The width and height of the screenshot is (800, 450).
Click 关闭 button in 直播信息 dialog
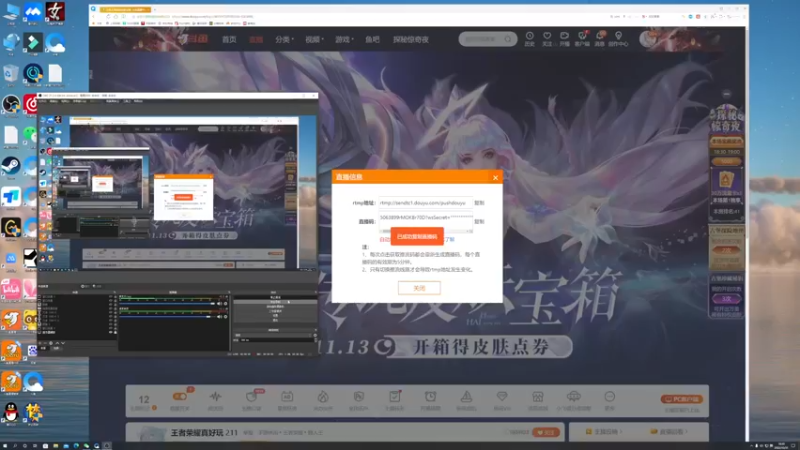(x=419, y=288)
